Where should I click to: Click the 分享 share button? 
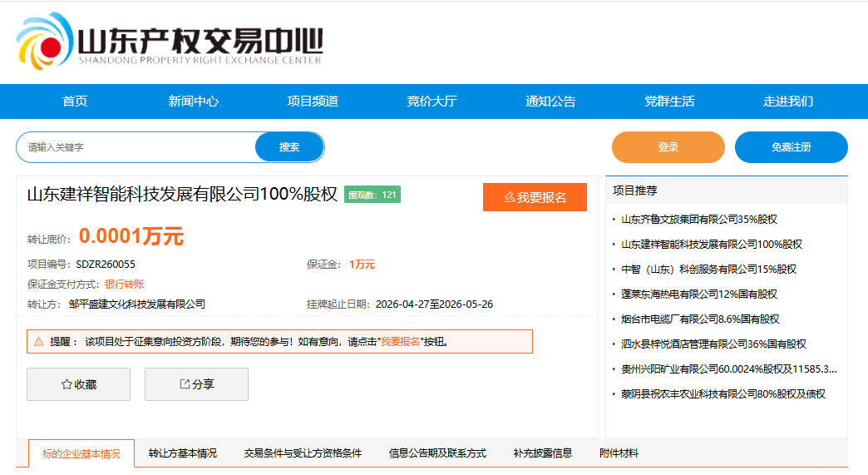pyautogui.click(x=196, y=384)
